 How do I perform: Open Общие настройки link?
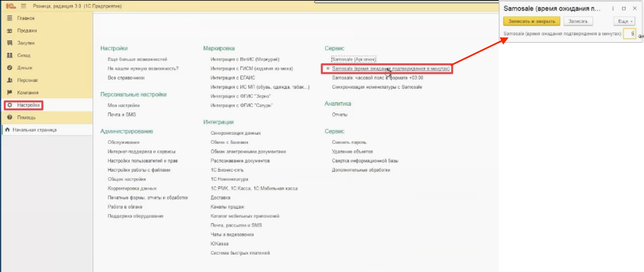click(x=127, y=179)
